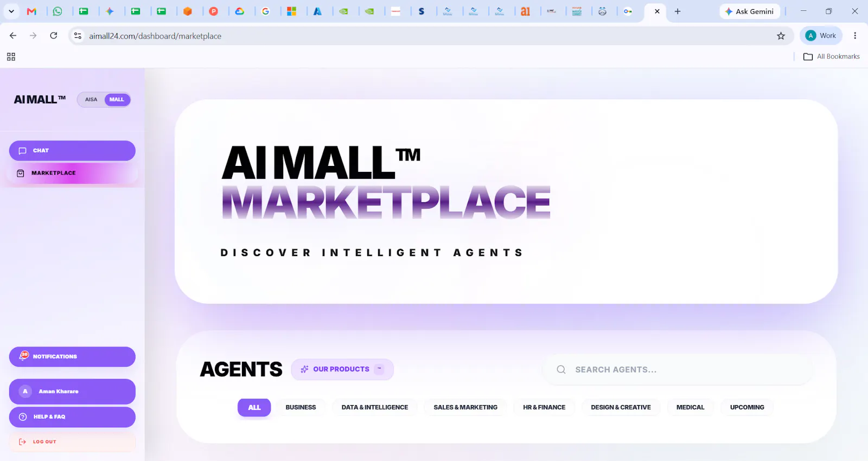This screenshot has height=461, width=868.
Task: Click the key icon browser tab
Action: pyautogui.click(x=628, y=11)
